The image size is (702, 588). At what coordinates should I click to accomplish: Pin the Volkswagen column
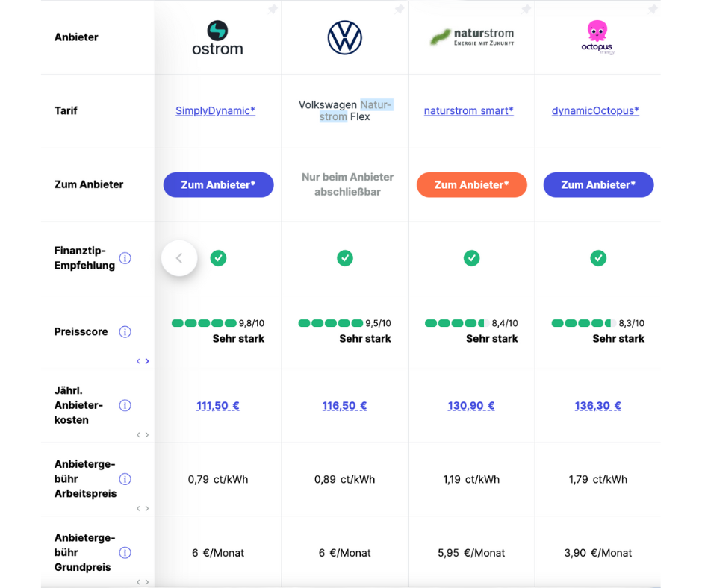click(399, 10)
